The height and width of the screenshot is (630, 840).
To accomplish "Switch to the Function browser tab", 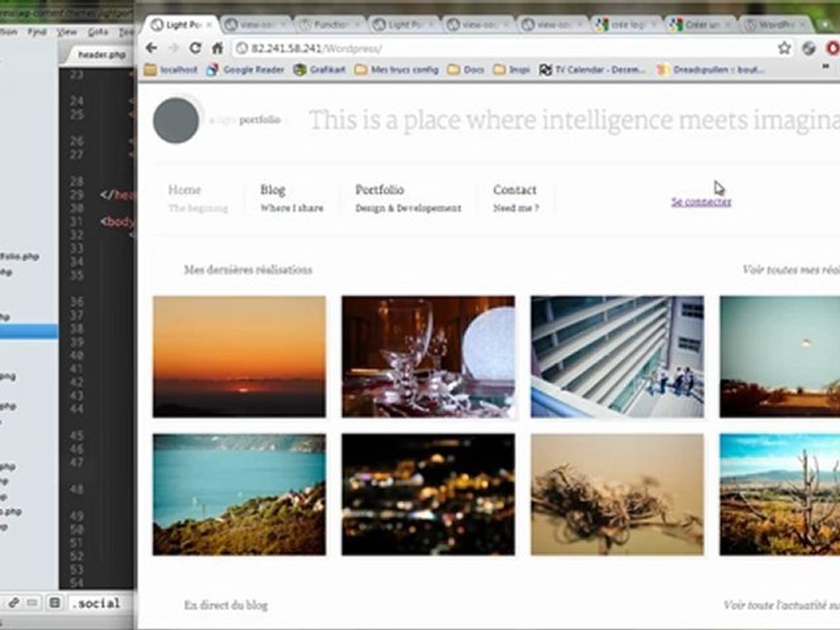I will 330,24.
